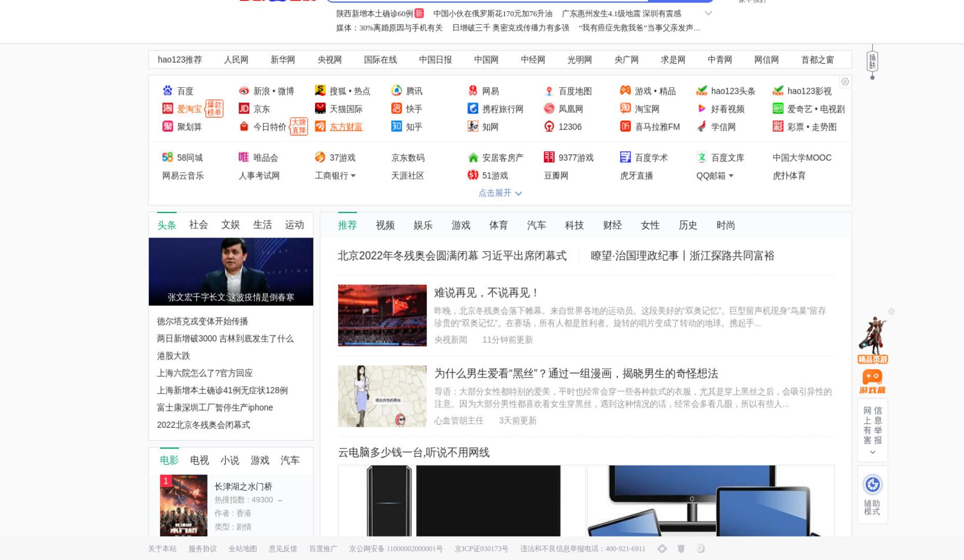Click the 凤凰网 icon
The height and width of the screenshot is (560, 964).
549,108
